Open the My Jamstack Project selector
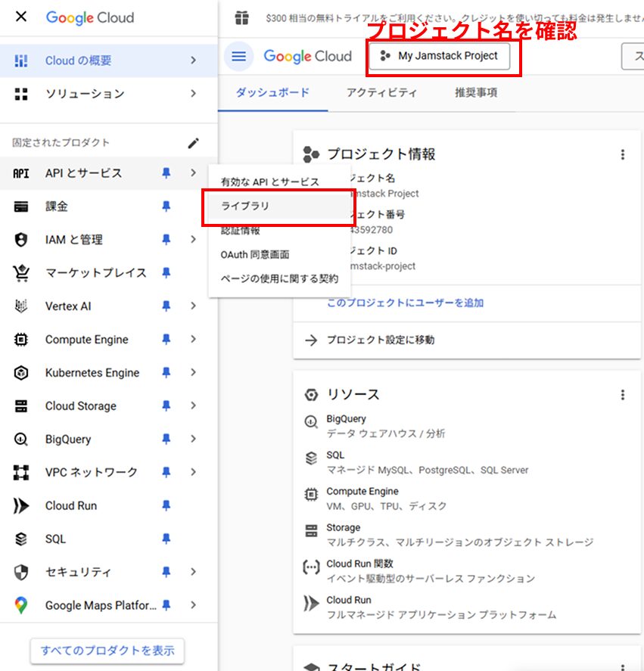The width and height of the screenshot is (644, 671). tap(440, 56)
